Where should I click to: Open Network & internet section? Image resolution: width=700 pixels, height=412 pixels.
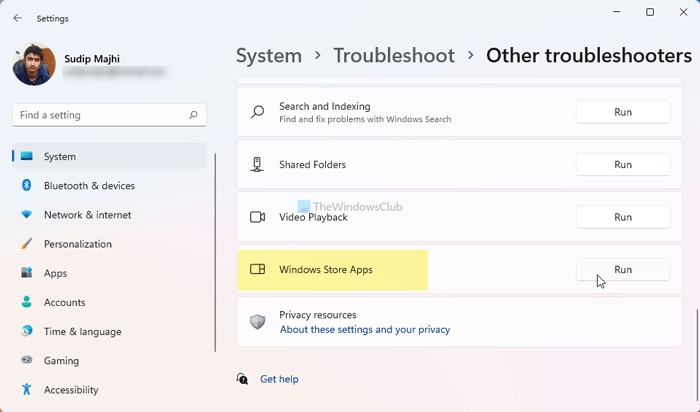[87, 215]
